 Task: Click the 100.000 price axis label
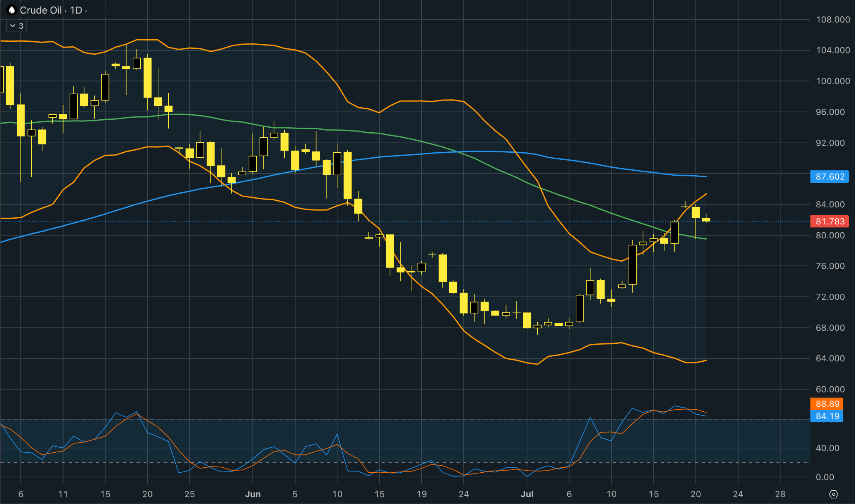(x=833, y=81)
